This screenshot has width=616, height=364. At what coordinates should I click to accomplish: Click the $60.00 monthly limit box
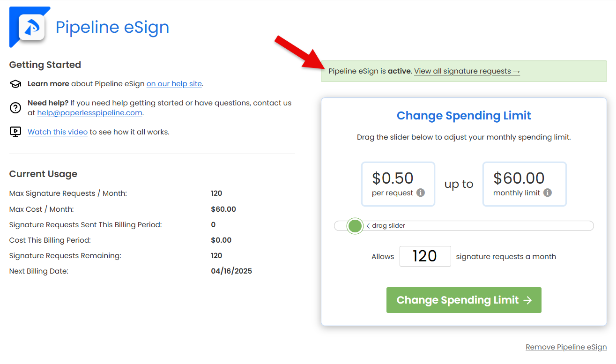[x=524, y=184]
